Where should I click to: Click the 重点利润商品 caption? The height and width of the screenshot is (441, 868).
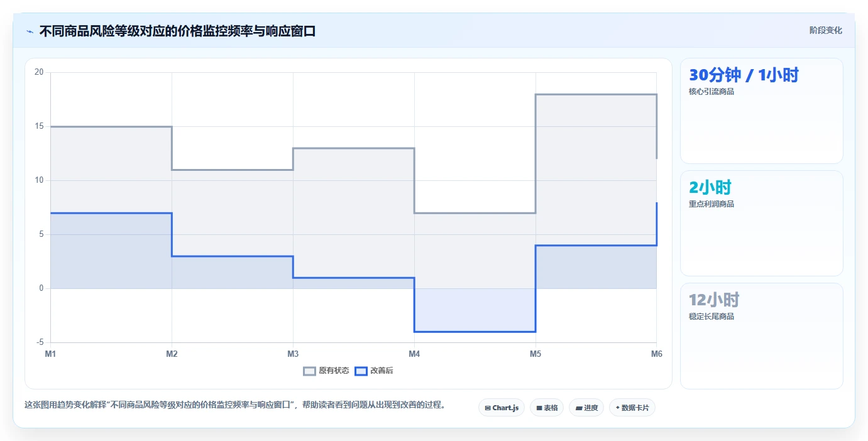pos(711,204)
